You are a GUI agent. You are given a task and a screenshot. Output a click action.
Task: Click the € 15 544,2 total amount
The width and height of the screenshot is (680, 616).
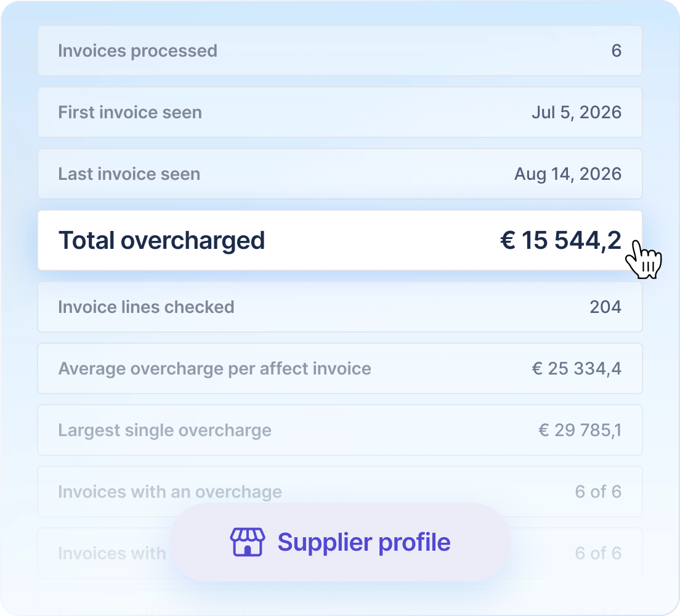561,240
